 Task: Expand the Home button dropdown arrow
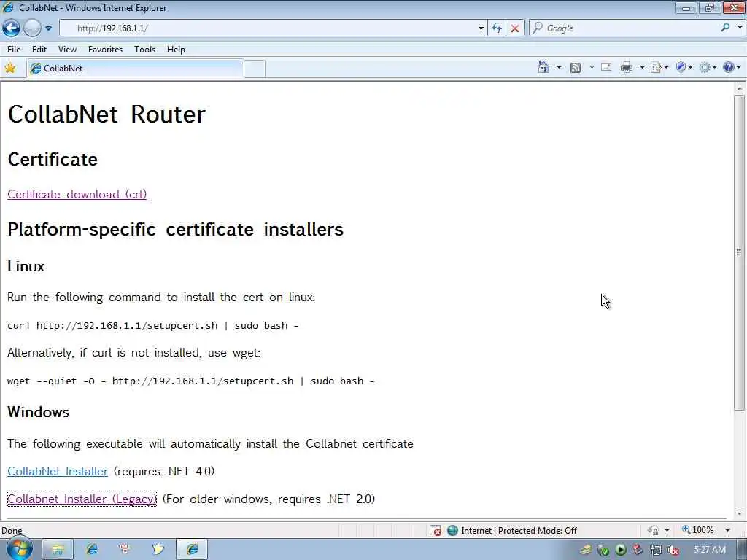coord(559,67)
